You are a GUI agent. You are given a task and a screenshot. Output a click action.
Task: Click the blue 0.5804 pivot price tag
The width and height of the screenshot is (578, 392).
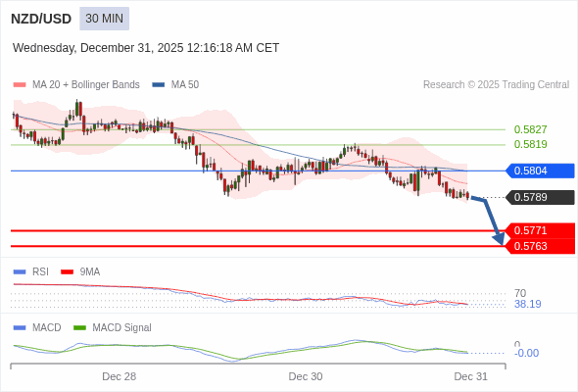click(x=540, y=171)
